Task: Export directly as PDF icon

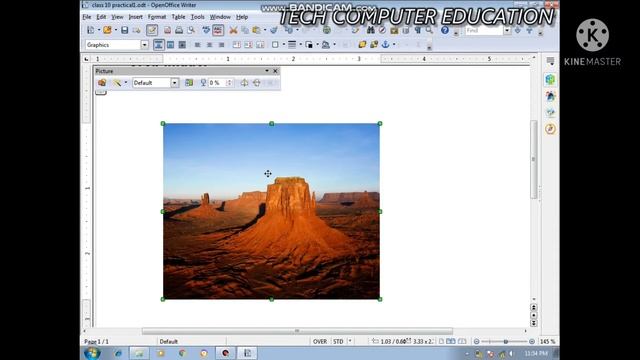Action: [167, 30]
